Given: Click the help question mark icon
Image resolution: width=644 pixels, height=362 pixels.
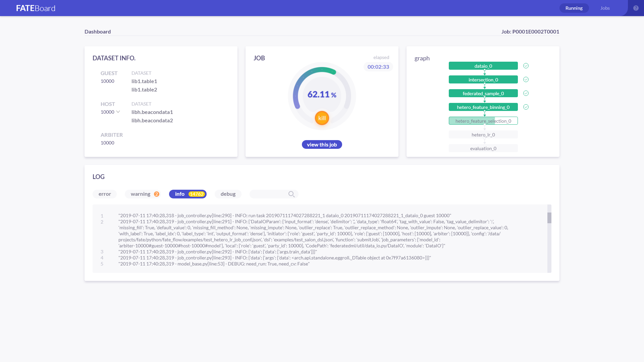Looking at the screenshot, I should (x=636, y=8).
